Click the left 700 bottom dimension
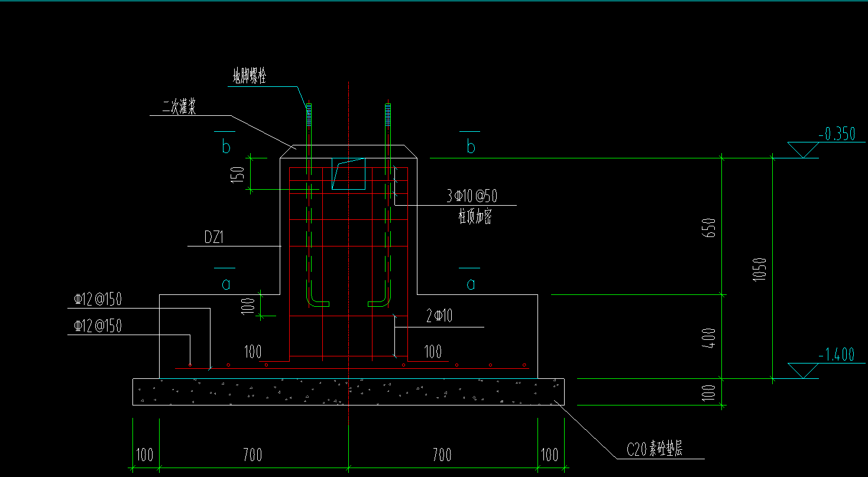This screenshot has height=477, width=868. tap(252, 455)
